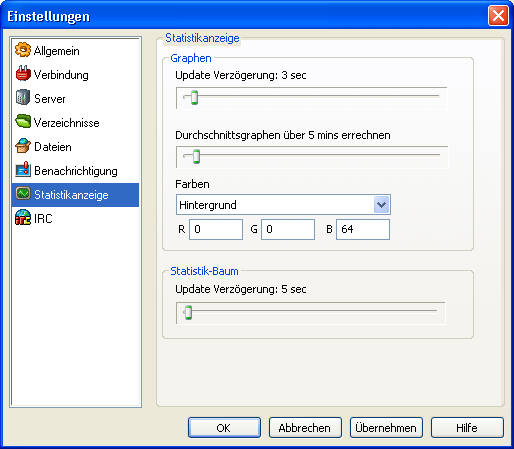Open the Dateien box icon

pyautogui.click(x=23, y=146)
